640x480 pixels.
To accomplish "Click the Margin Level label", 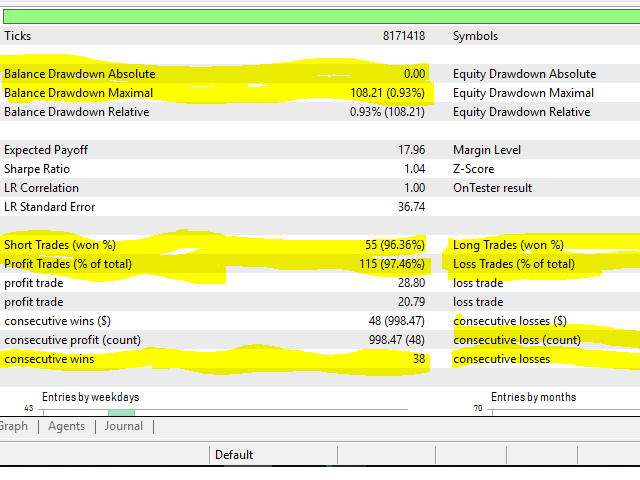I will coord(487,150).
